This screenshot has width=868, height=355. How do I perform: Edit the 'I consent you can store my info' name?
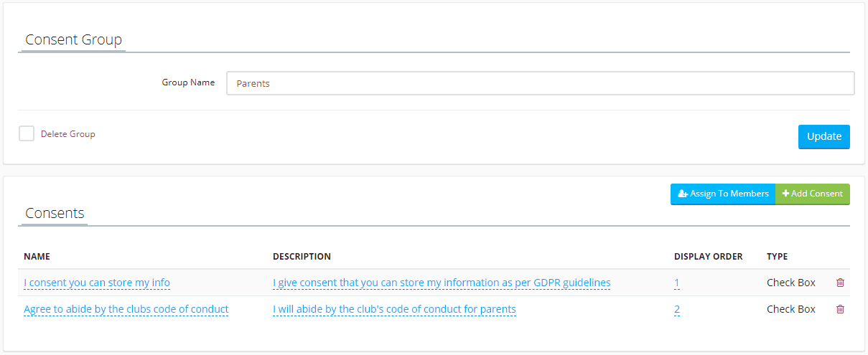click(97, 283)
